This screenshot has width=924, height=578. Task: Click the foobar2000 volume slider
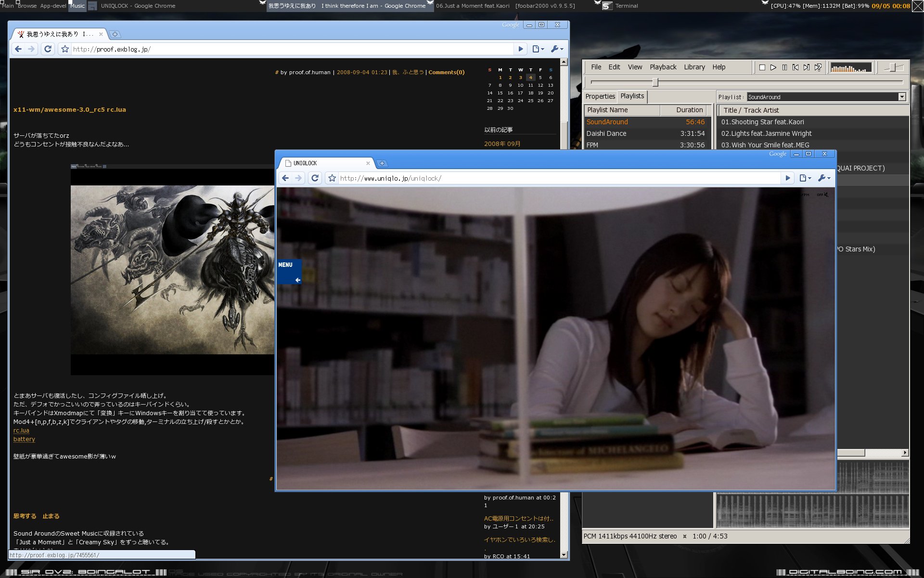pyautogui.click(x=893, y=67)
